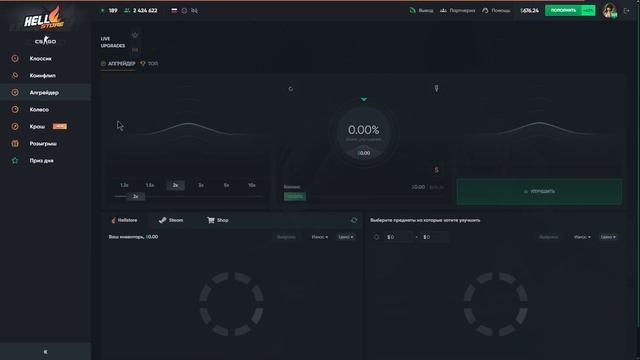Open the Помощь help page

pos(496,11)
